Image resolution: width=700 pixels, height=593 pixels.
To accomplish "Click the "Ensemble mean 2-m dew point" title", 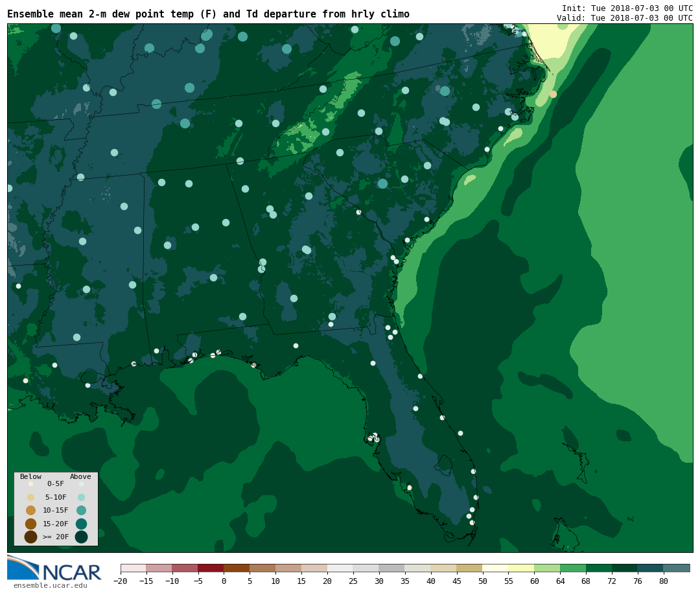I will (208, 14).
